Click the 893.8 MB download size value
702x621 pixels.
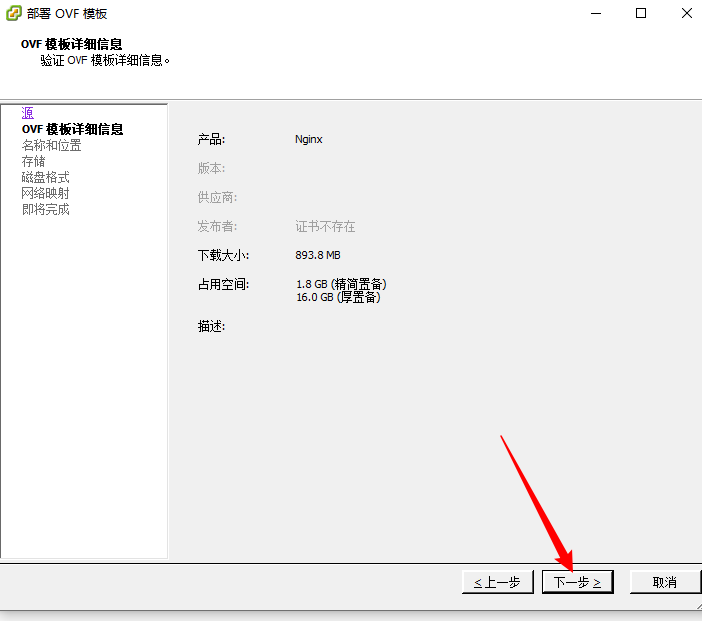pos(318,255)
